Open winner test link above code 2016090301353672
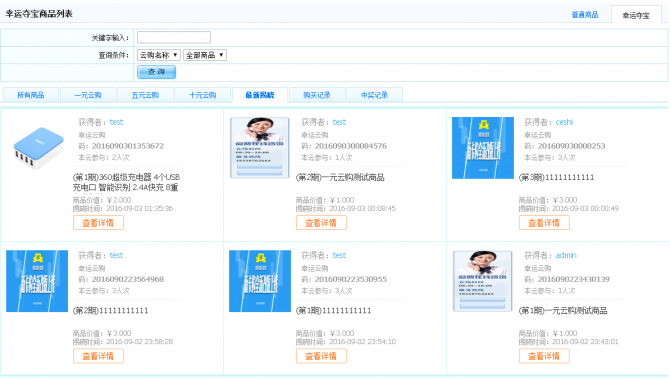 [116, 122]
